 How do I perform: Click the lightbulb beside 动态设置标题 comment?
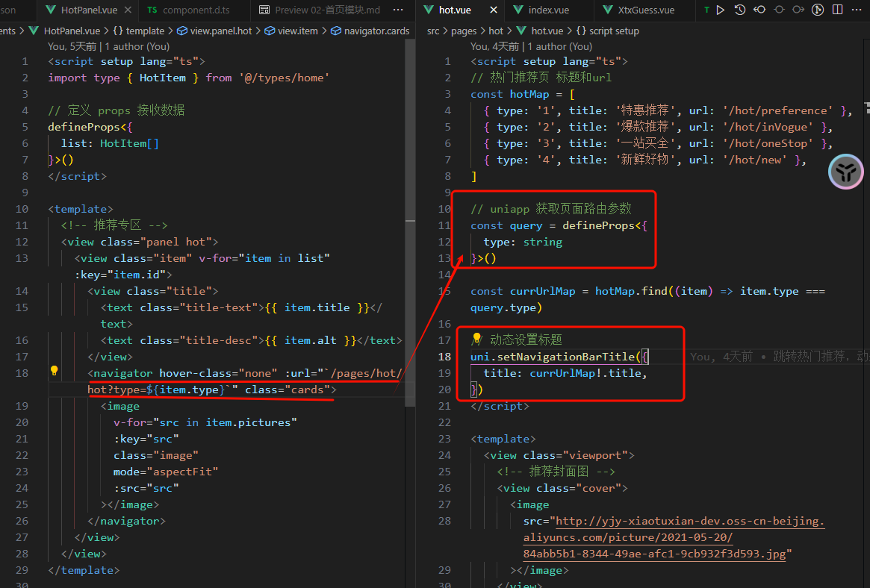click(x=476, y=338)
